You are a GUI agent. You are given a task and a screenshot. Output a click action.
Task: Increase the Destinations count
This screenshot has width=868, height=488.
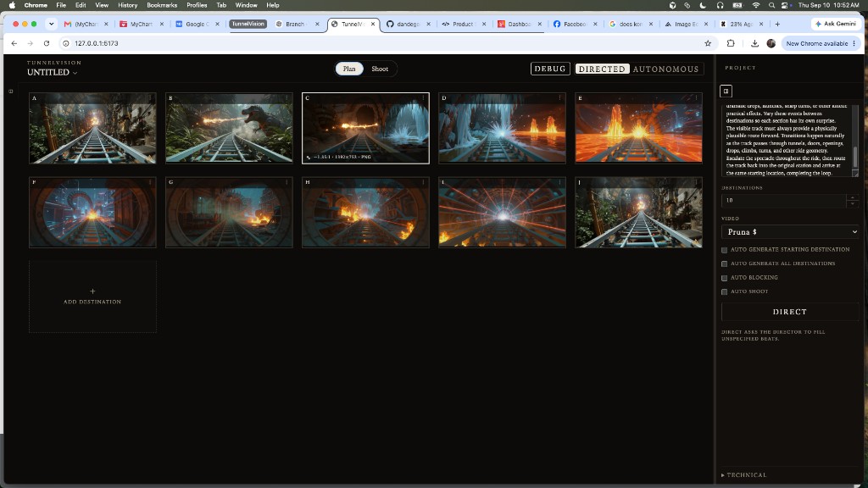pyautogui.click(x=853, y=197)
